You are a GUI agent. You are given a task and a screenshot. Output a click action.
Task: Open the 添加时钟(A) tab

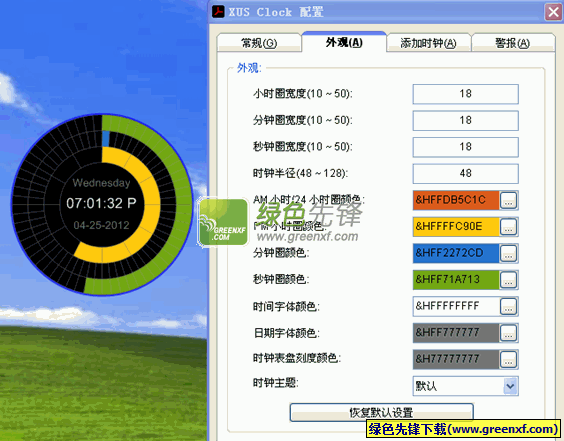pyautogui.click(x=428, y=43)
